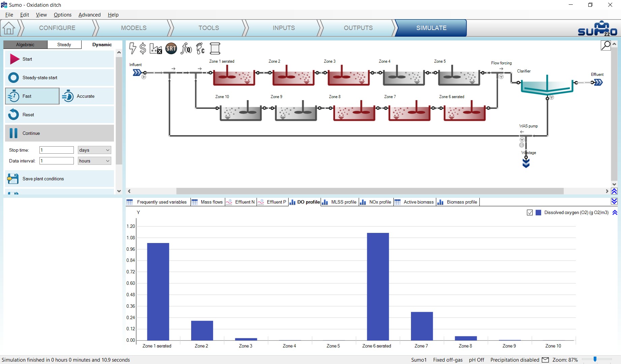Image resolution: width=621 pixels, height=364 pixels.
Task: Select the Fast simulation mode
Action: pyautogui.click(x=32, y=96)
